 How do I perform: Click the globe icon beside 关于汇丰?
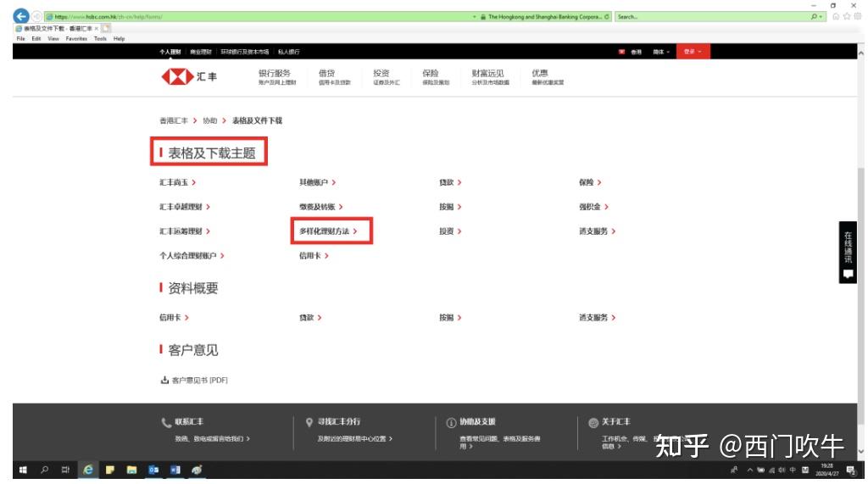coord(593,423)
